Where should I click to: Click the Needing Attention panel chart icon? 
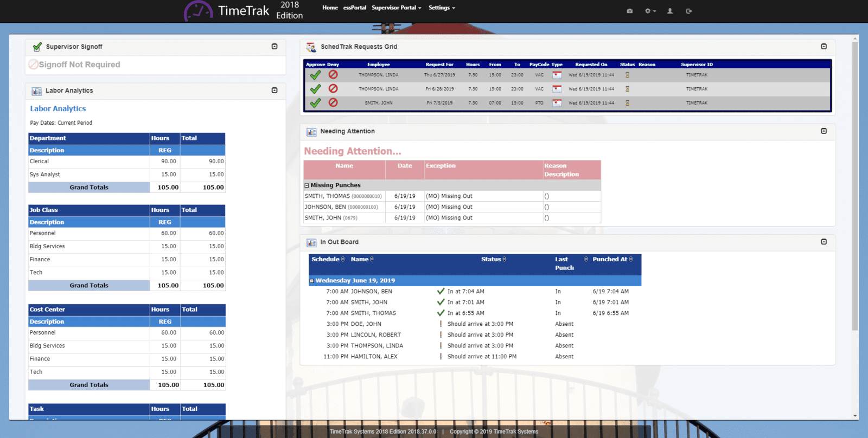coord(311,132)
